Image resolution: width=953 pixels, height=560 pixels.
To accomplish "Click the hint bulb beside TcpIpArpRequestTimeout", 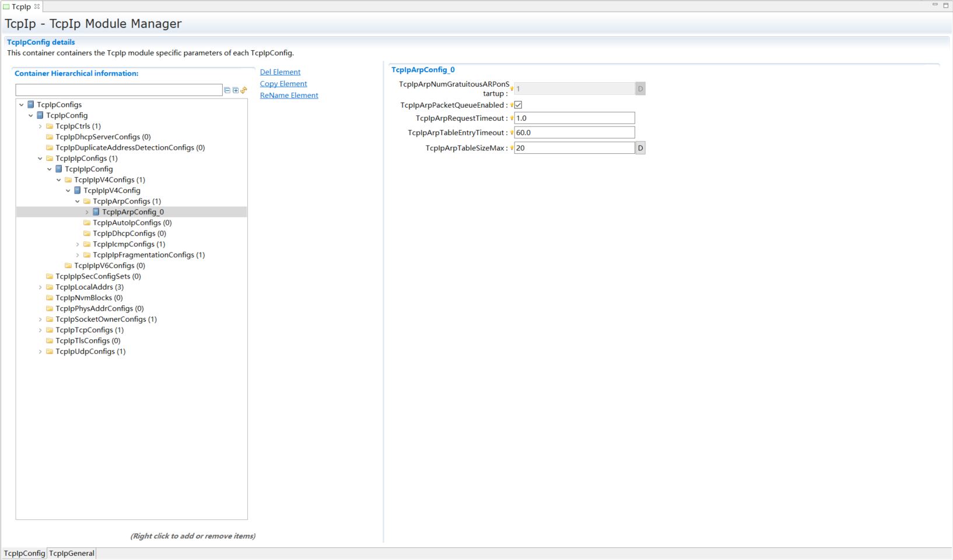I will click(512, 118).
